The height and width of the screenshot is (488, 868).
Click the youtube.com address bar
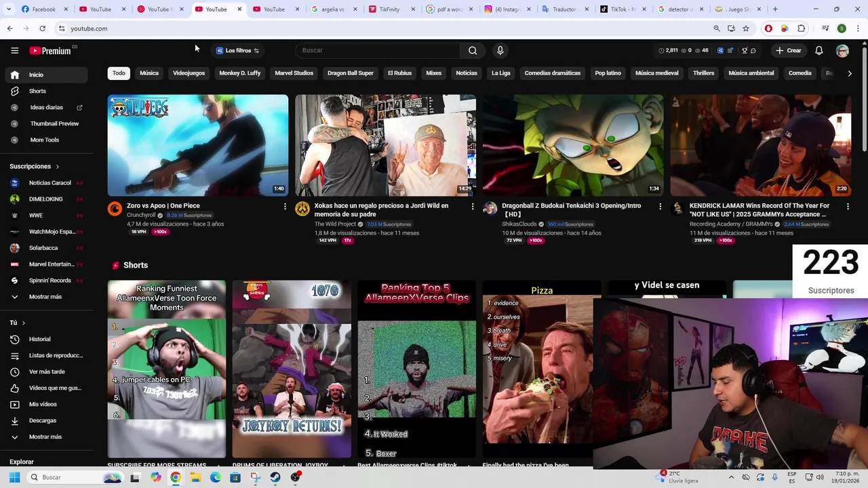click(x=380, y=28)
